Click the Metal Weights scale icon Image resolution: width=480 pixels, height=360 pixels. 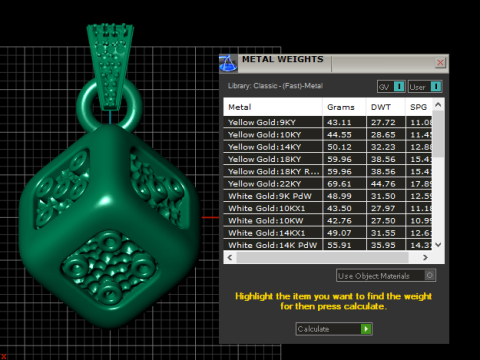228,63
